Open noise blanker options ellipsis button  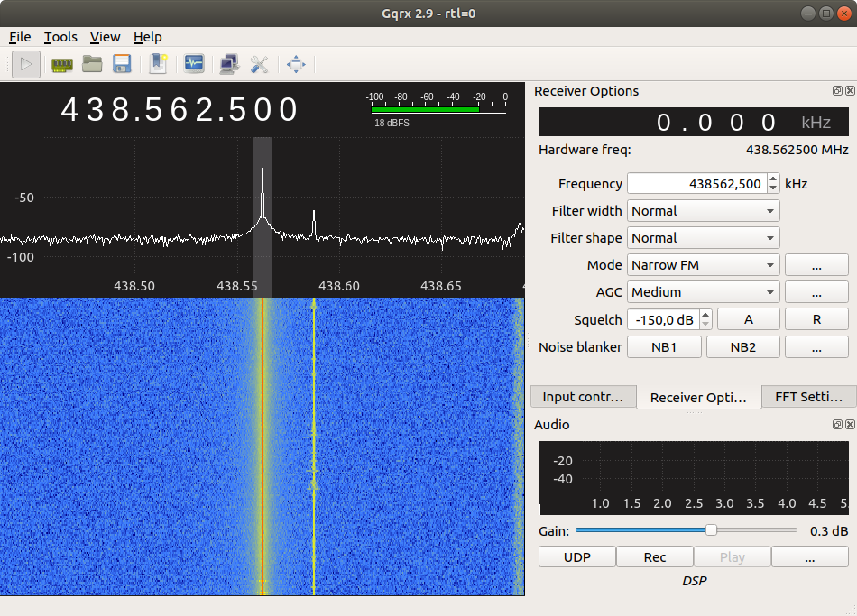816,347
